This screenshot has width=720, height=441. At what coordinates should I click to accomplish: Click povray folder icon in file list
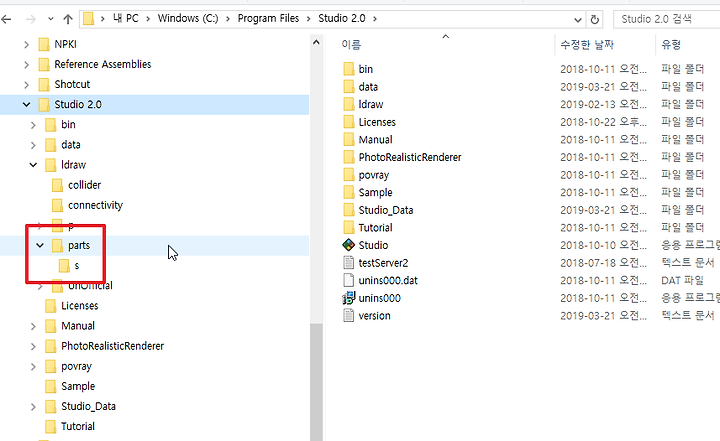[349, 175]
